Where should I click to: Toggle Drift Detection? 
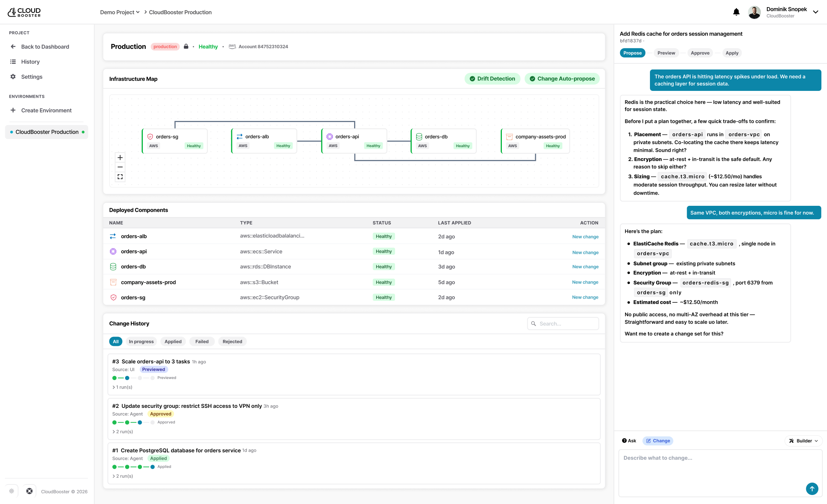coord(492,78)
